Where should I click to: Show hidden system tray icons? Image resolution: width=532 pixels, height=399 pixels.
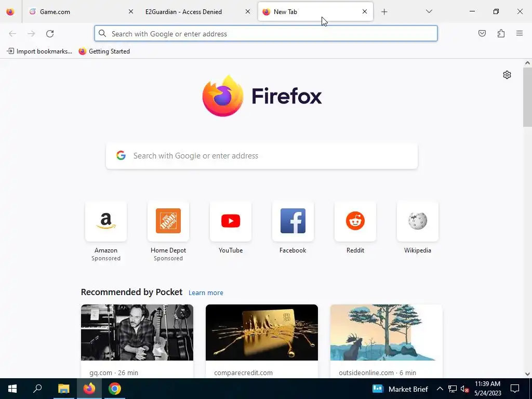click(x=440, y=389)
